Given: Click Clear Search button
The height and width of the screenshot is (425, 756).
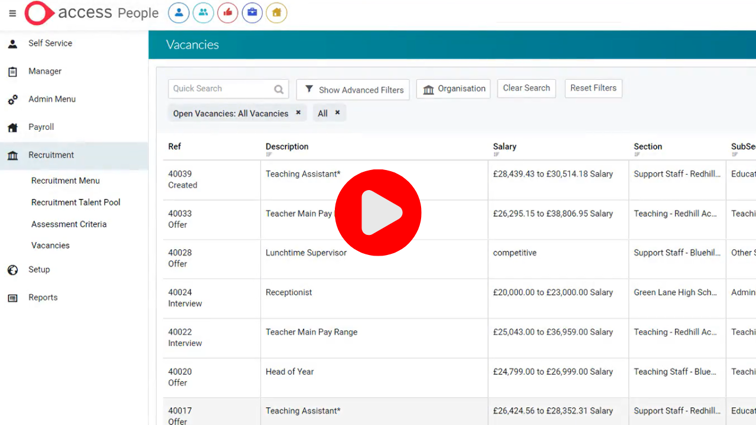Looking at the screenshot, I should [526, 88].
